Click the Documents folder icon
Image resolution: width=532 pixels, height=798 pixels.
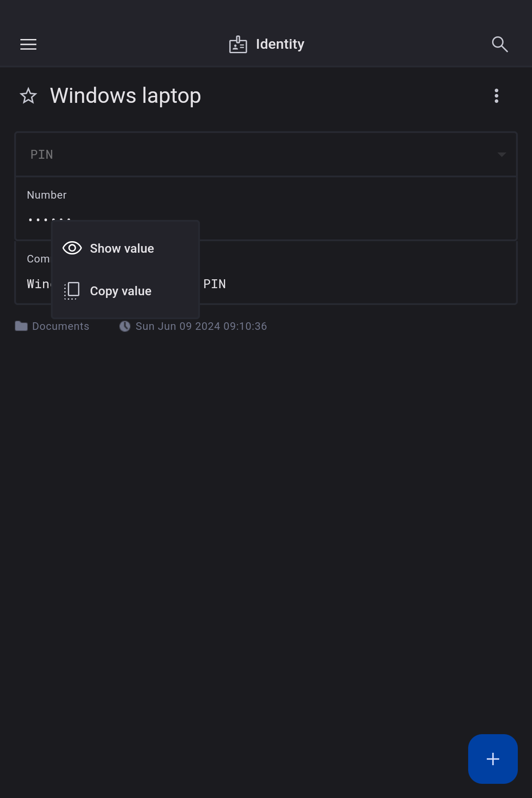coord(21,326)
